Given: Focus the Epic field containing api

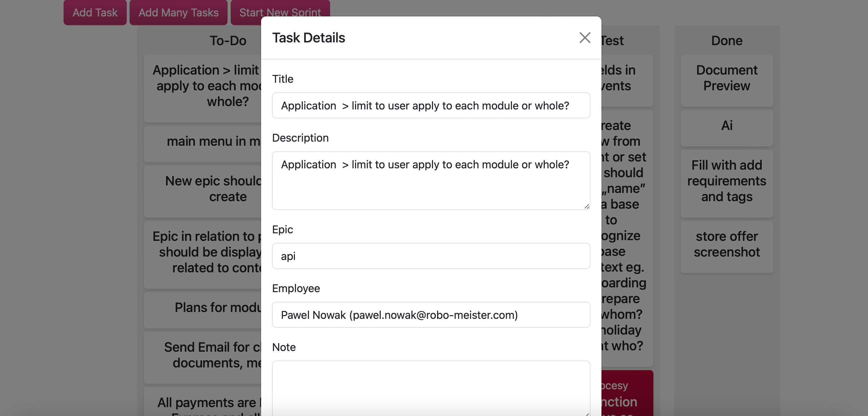Looking at the screenshot, I should pyautogui.click(x=431, y=256).
